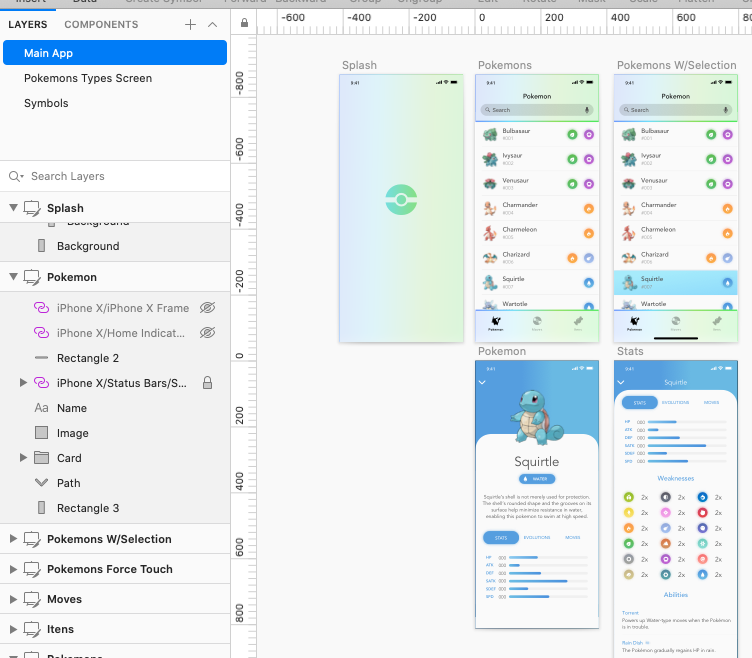Click the Aa text layer icon
The width and height of the screenshot is (752, 658).
point(41,408)
